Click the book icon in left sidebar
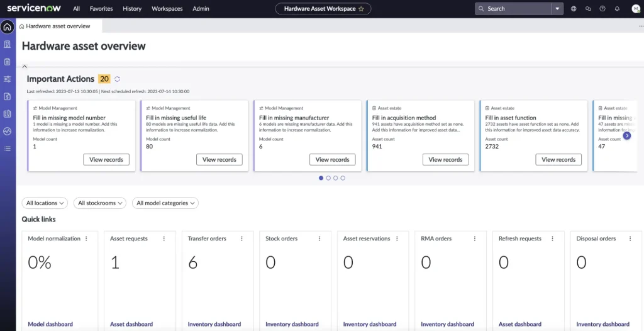644x331 pixels. (x=7, y=114)
